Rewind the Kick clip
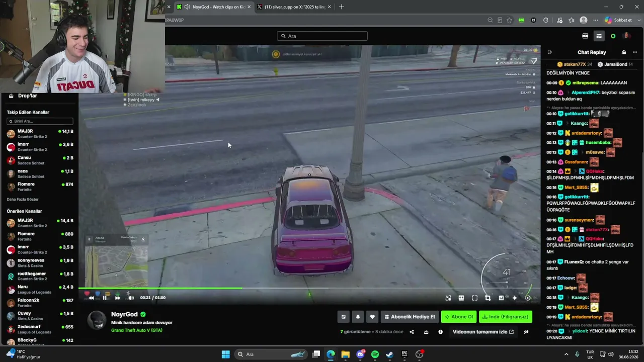 [x=91, y=298]
